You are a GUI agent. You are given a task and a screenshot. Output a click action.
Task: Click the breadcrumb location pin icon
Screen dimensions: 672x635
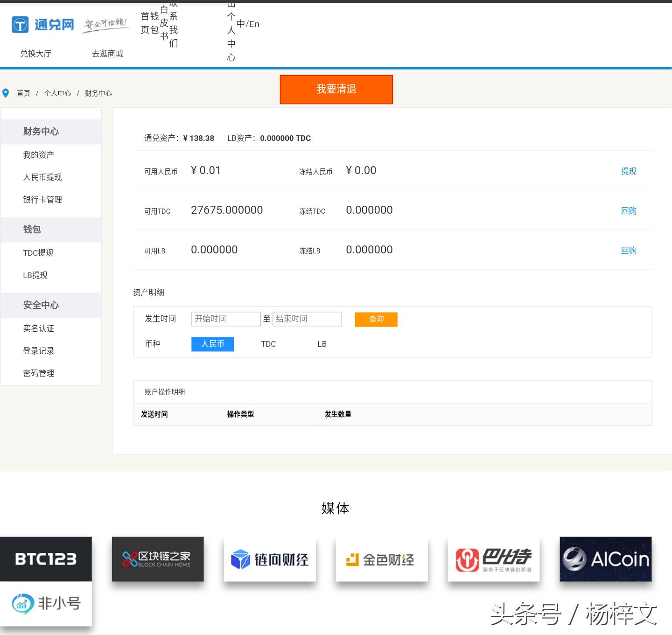[6, 93]
